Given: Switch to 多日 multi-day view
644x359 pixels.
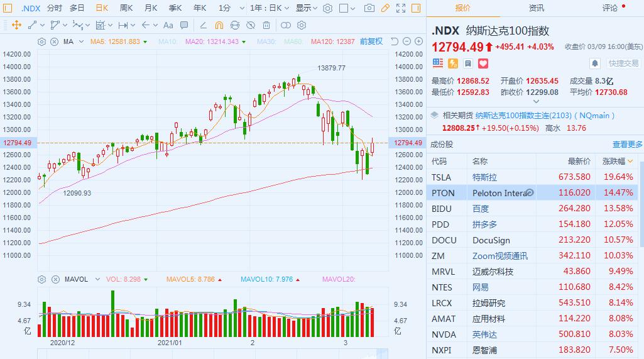Looking at the screenshot, I should (77, 8).
